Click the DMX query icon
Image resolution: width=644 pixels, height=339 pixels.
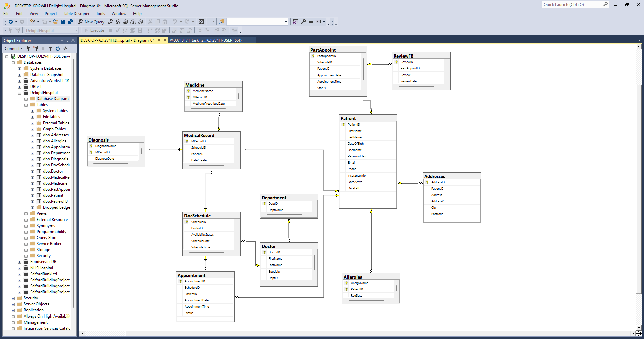click(x=125, y=22)
